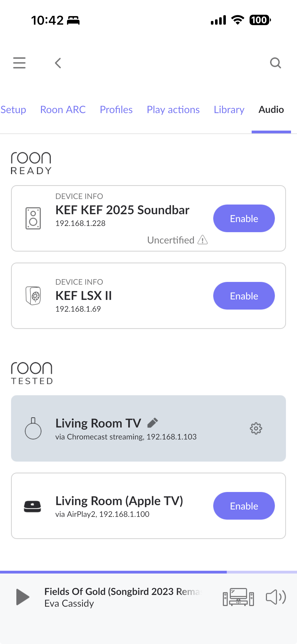The width and height of the screenshot is (297, 644).
Task: Go back using the back chevron
Action: point(58,63)
